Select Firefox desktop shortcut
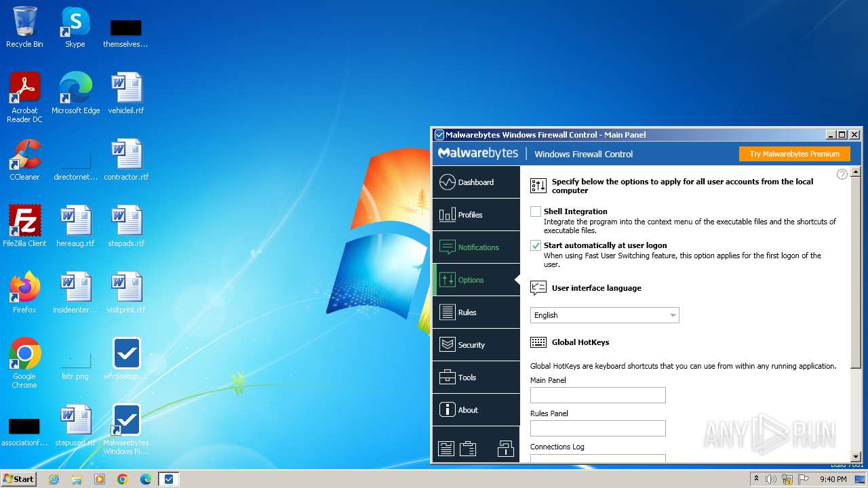Viewport: 868px width, 488px height. [24, 292]
